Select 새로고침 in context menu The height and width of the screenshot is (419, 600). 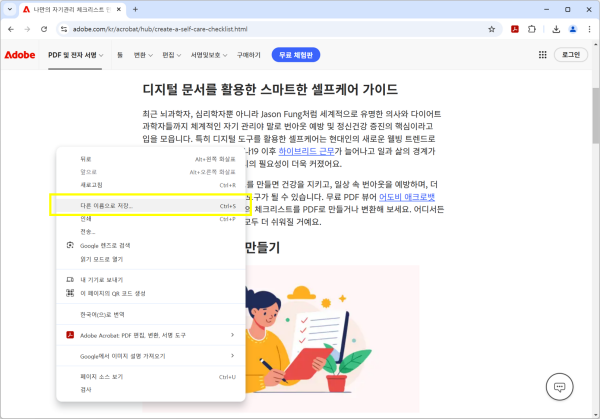click(151, 185)
